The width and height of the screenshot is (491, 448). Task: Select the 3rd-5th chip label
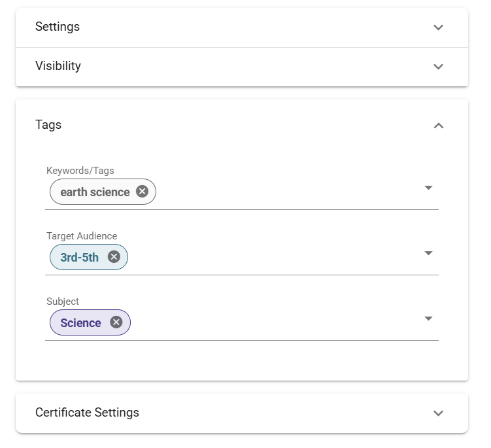(x=79, y=258)
